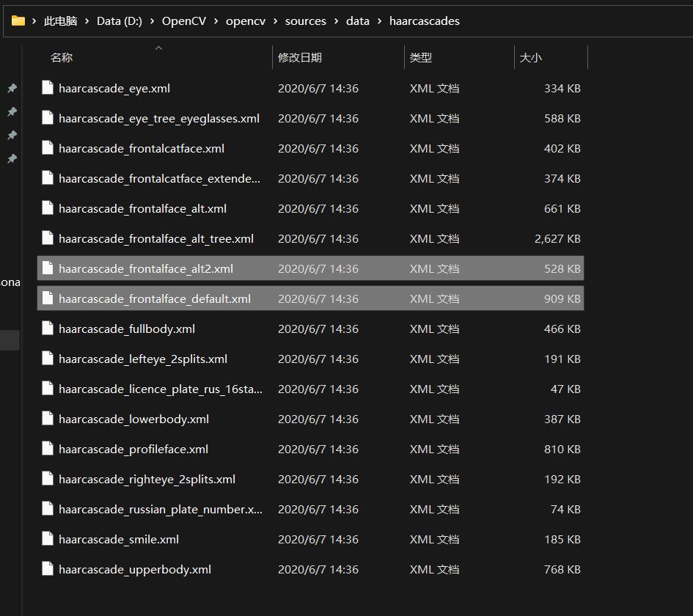693x616 pixels.
Task: Click the 185 KB size value
Action: coord(562,539)
